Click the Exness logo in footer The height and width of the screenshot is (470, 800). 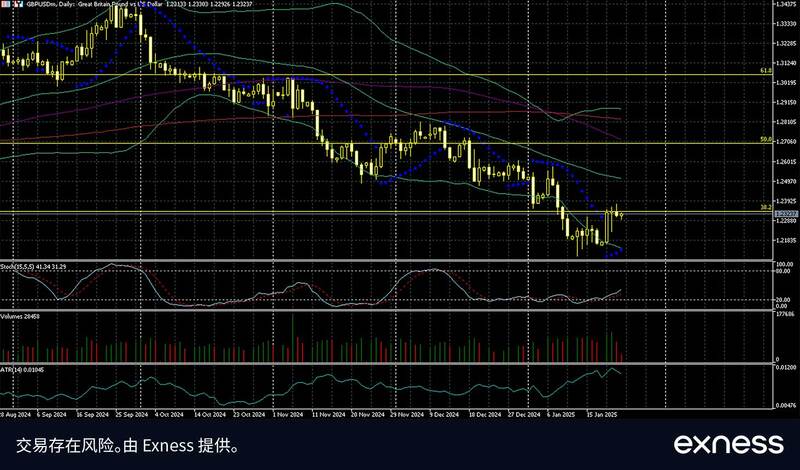pos(727,443)
